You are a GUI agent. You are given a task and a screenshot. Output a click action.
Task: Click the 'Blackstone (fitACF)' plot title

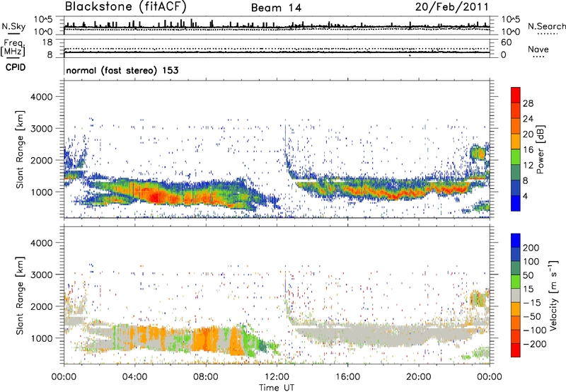tap(125, 6)
